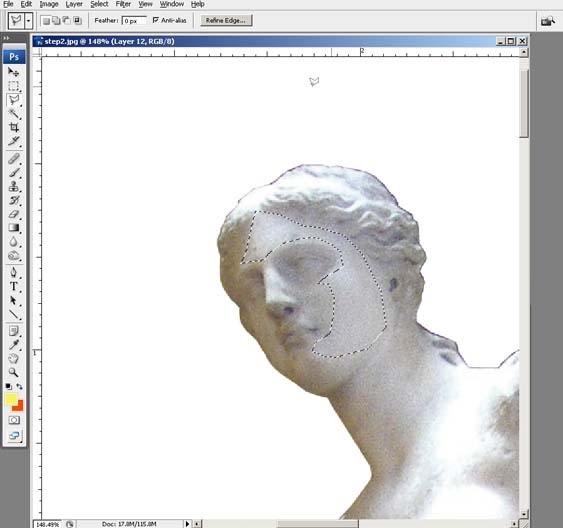Set the background color via orange swatch
The height and width of the screenshot is (528, 563).
click(x=19, y=406)
